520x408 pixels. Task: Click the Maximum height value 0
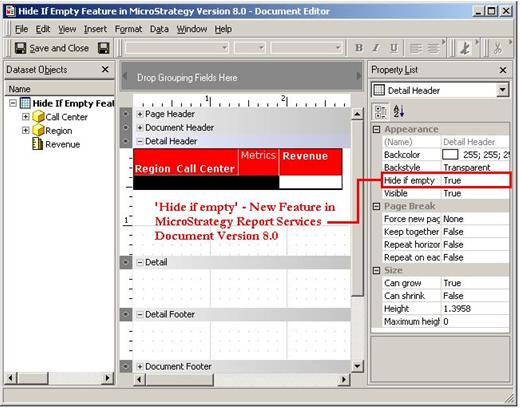pos(475,322)
